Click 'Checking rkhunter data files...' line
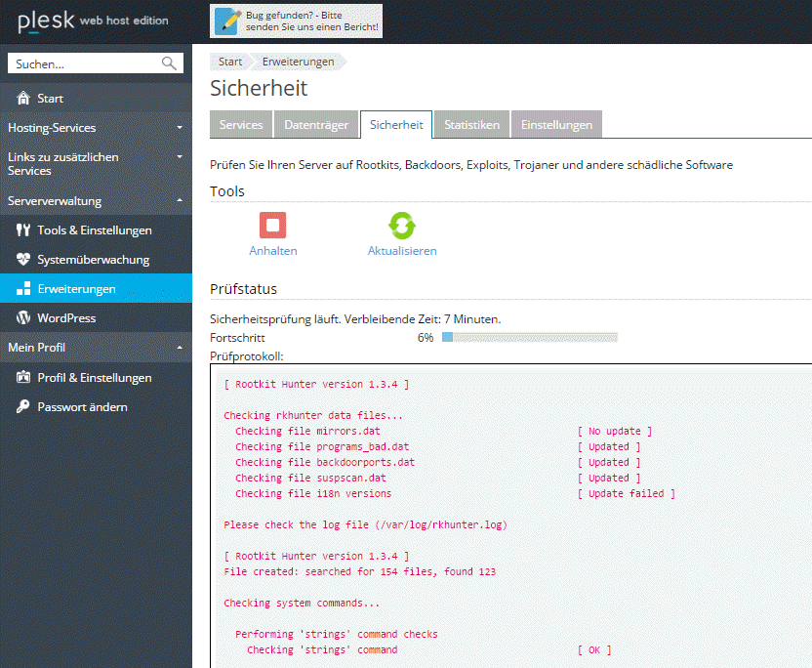812x668 pixels. point(313,416)
